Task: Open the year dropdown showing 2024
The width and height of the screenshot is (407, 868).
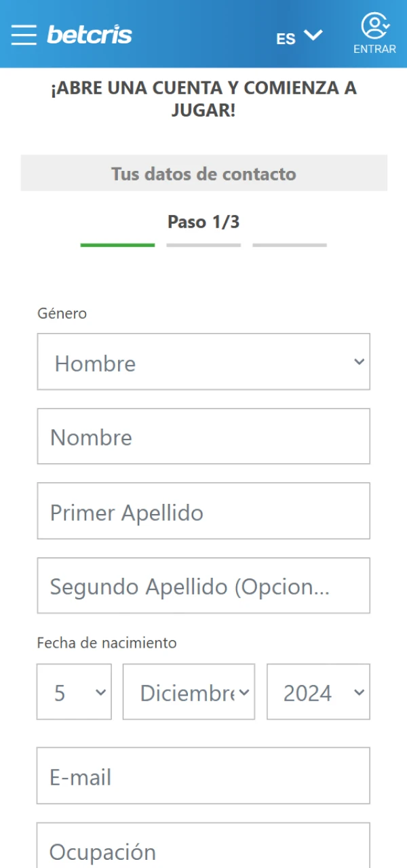Action: [319, 691]
